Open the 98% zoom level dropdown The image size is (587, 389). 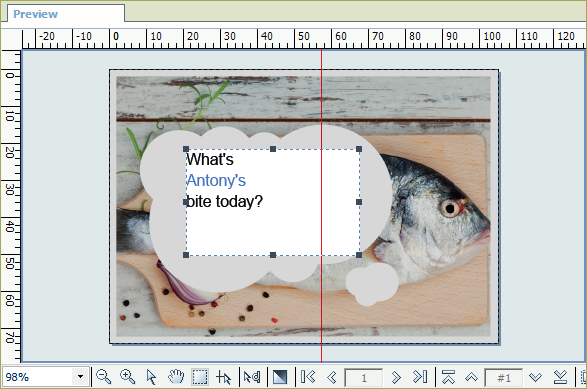point(80,377)
